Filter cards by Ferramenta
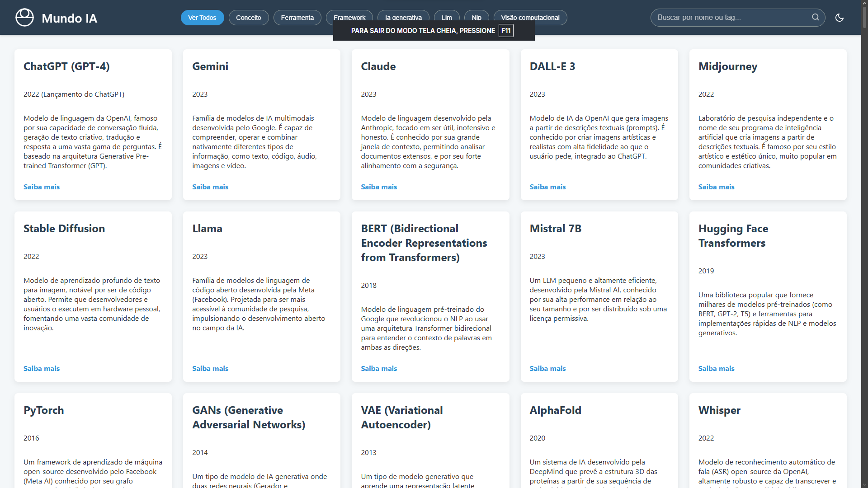The image size is (868, 488). (297, 18)
